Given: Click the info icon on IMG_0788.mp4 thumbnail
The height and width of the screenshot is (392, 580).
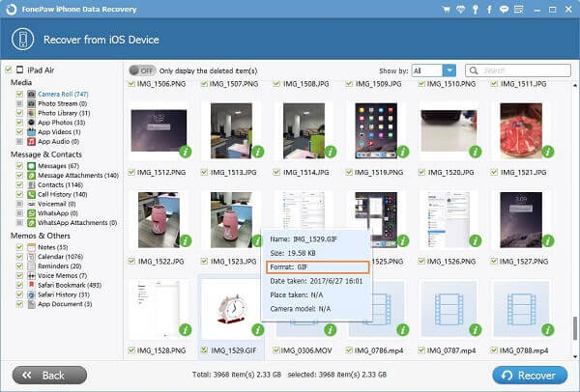Looking at the screenshot, I should [548, 329].
